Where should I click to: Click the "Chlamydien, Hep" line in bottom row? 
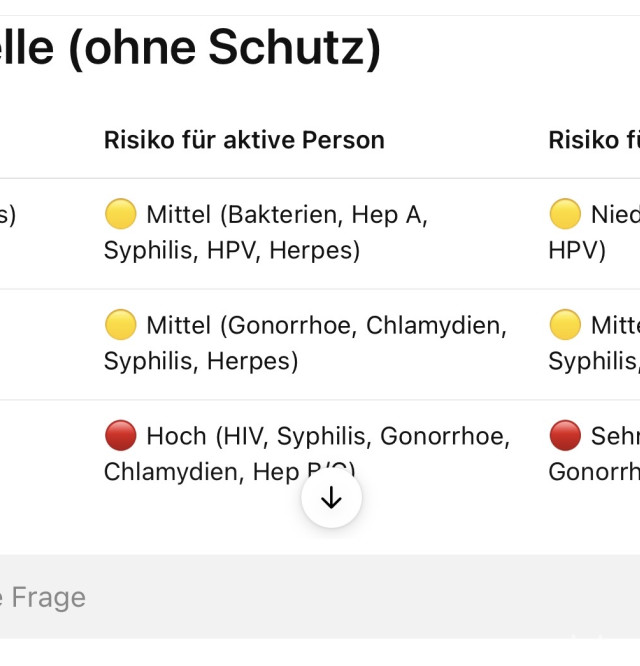[x=200, y=472]
